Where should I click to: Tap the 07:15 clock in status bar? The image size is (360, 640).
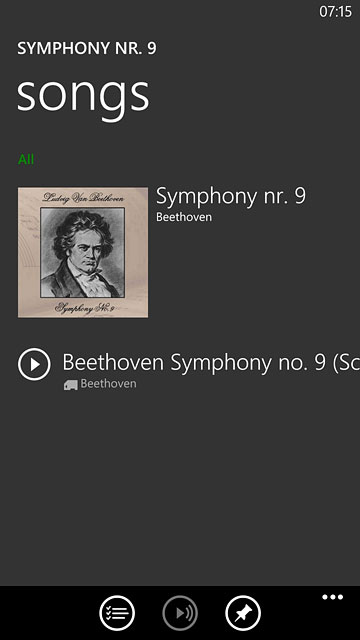(x=335, y=12)
